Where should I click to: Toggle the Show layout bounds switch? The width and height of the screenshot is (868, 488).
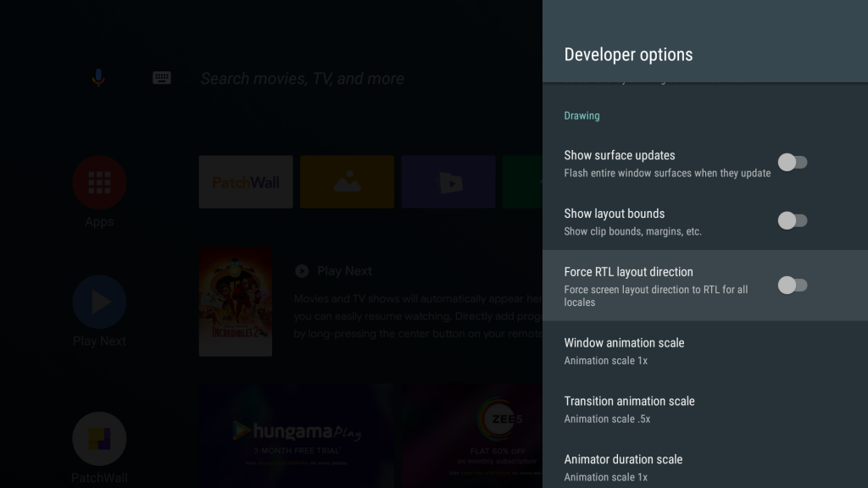coord(793,221)
